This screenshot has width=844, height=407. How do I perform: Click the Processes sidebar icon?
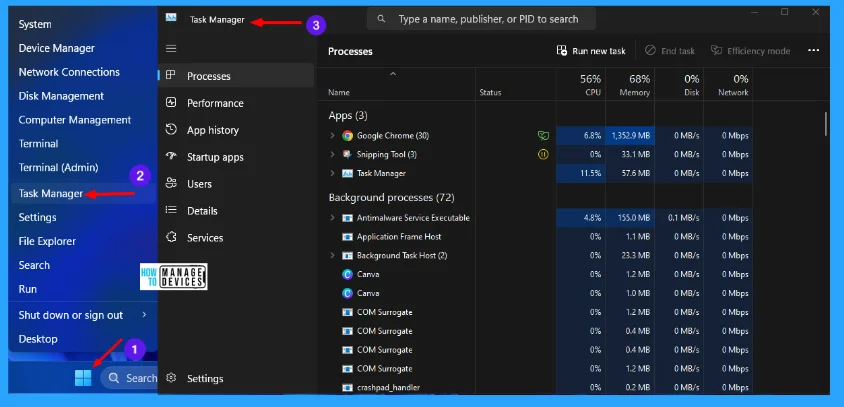click(x=171, y=75)
